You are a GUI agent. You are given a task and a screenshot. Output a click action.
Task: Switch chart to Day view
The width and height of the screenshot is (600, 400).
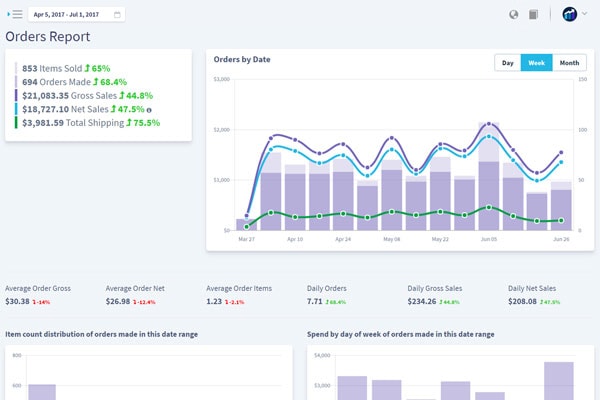click(508, 63)
